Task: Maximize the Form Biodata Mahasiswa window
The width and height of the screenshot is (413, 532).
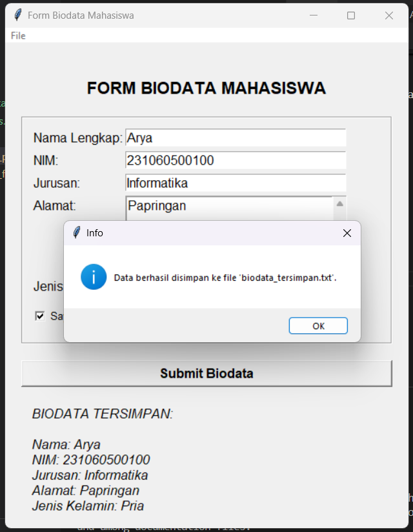Action: (351, 15)
